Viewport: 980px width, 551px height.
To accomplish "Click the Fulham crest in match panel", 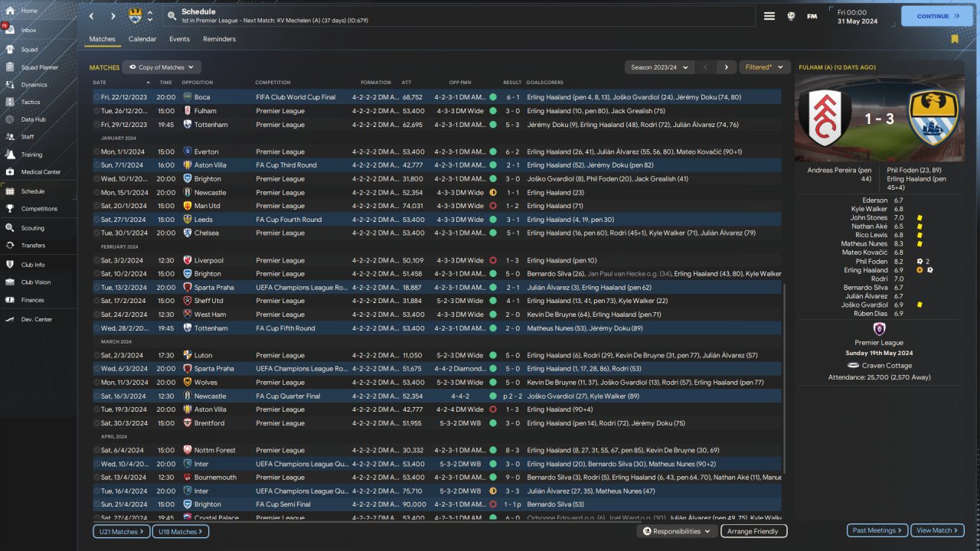I will point(825,117).
